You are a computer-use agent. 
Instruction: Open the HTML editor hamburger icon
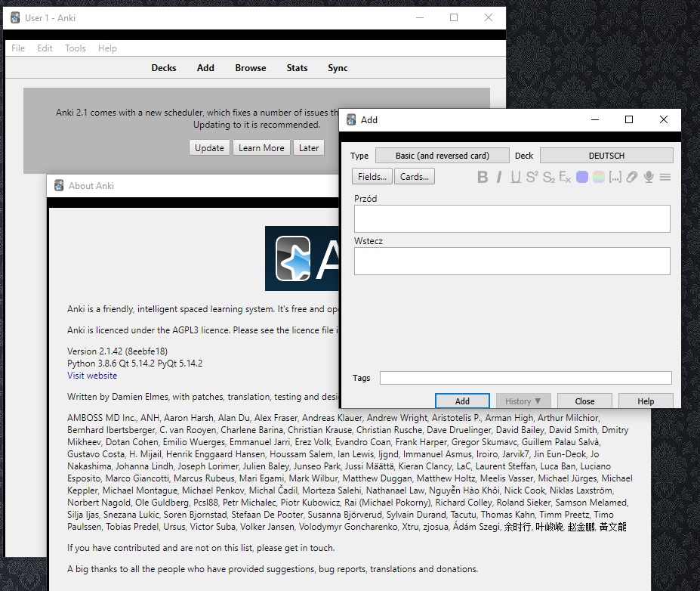(665, 177)
